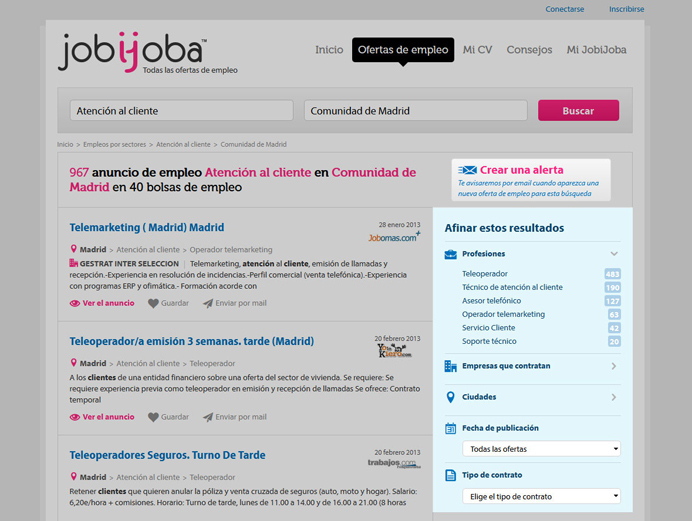Screen dimensions: 692x521
Task: Click the date 28 enero 2013
Action: coord(399,225)
